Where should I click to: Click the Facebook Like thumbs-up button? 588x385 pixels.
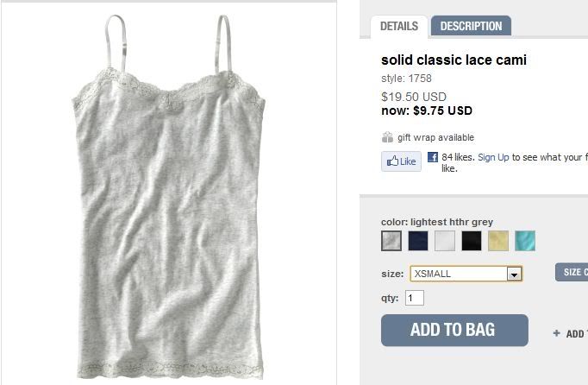401,161
